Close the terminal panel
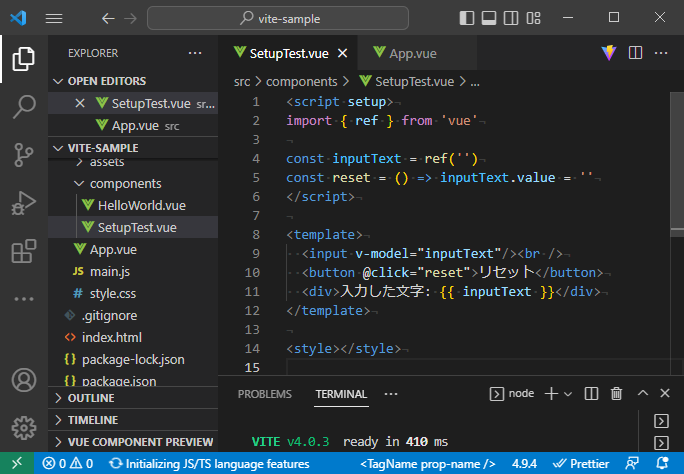The image size is (684, 474). point(665,393)
